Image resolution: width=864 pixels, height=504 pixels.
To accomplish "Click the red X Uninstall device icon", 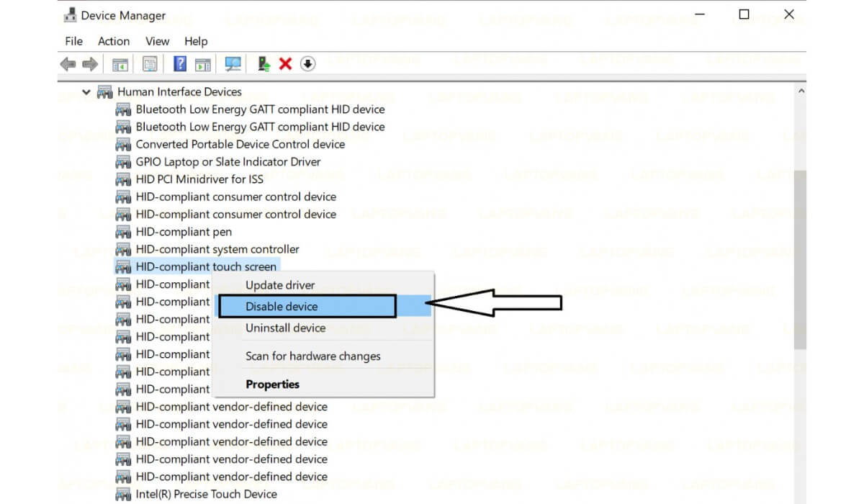I will tap(285, 64).
